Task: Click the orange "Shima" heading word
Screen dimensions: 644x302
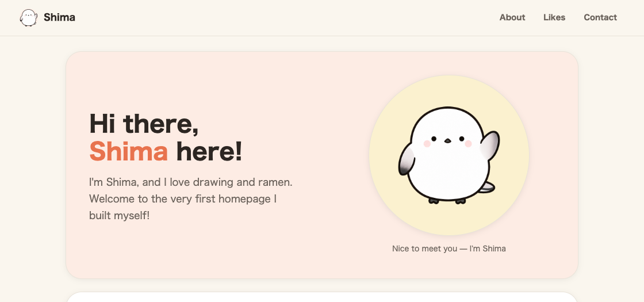Action: pos(129,151)
